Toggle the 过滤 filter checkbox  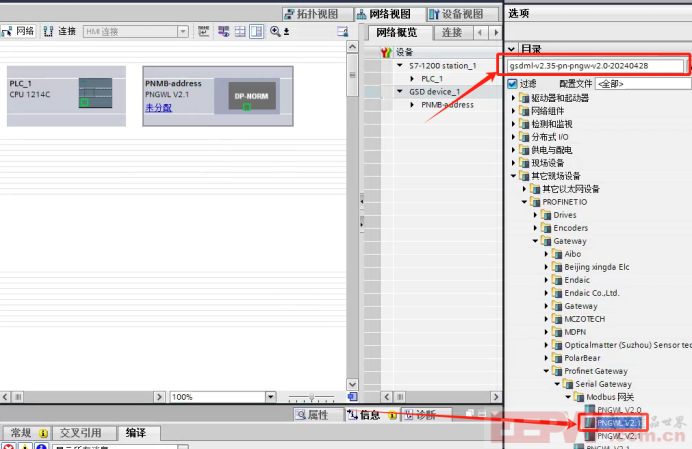512,83
